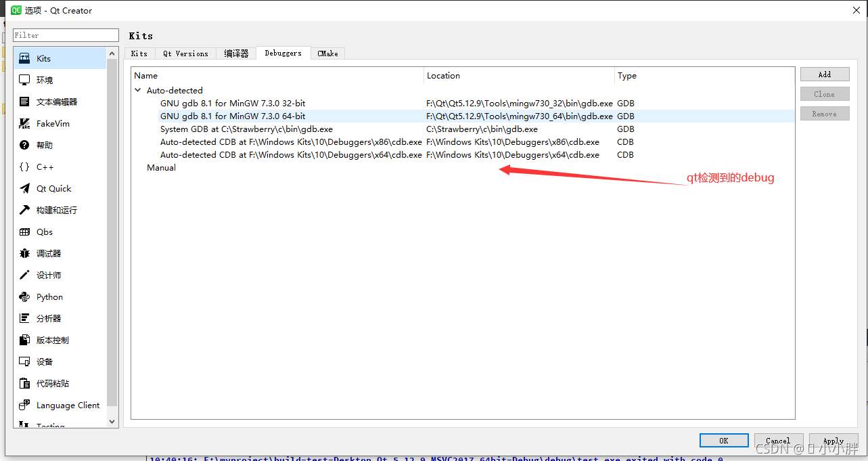Viewport: 868px width, 461px height.
Task: Select the 文本编辑器 icon
Action: (24, 102)
